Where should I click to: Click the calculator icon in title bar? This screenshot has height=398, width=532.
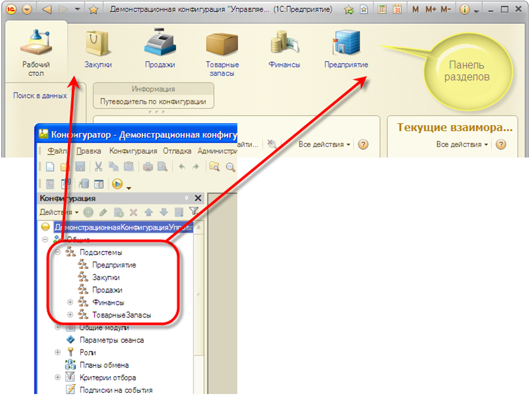pyautogui.click(x=381, y=10)
